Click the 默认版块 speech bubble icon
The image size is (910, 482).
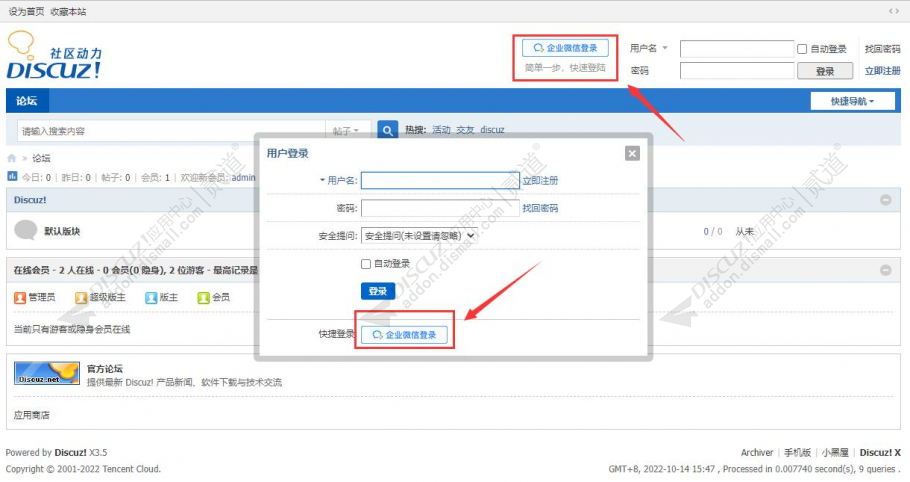(x=26, y=230)
